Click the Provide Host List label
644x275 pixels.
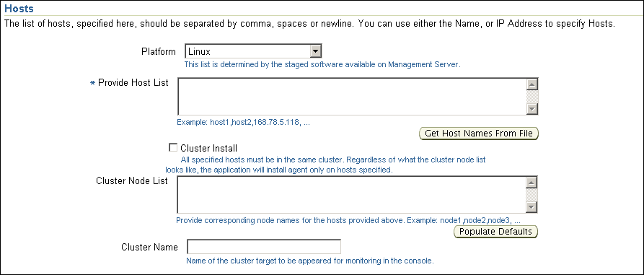pyautogui.click(x=133, y=82)
